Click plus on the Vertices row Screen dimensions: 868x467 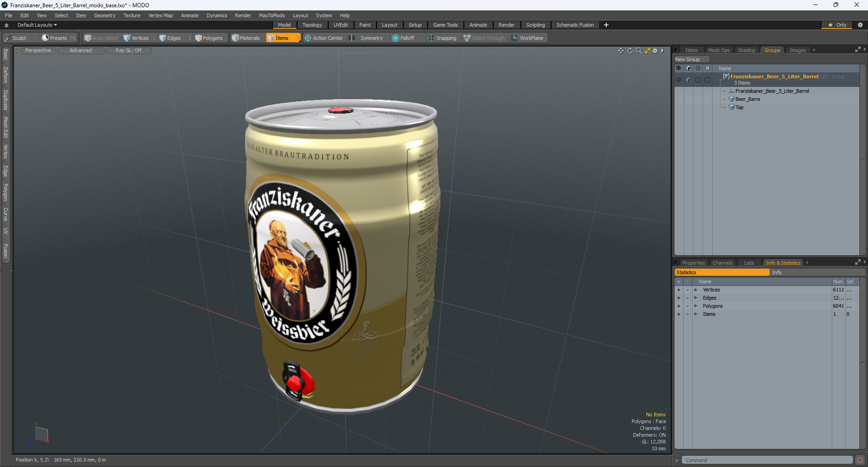[679, 290]
